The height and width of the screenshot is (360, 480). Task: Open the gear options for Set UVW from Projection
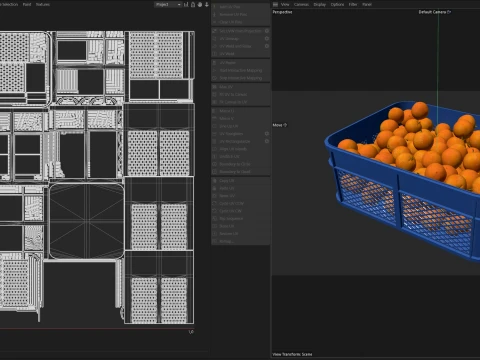(267, 31)
